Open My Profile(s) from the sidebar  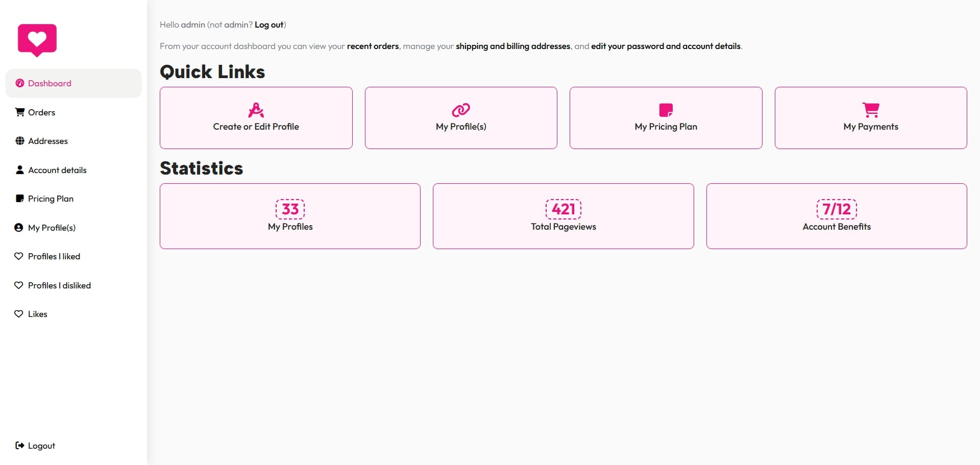pyautogui.click(x=52, y=228)
